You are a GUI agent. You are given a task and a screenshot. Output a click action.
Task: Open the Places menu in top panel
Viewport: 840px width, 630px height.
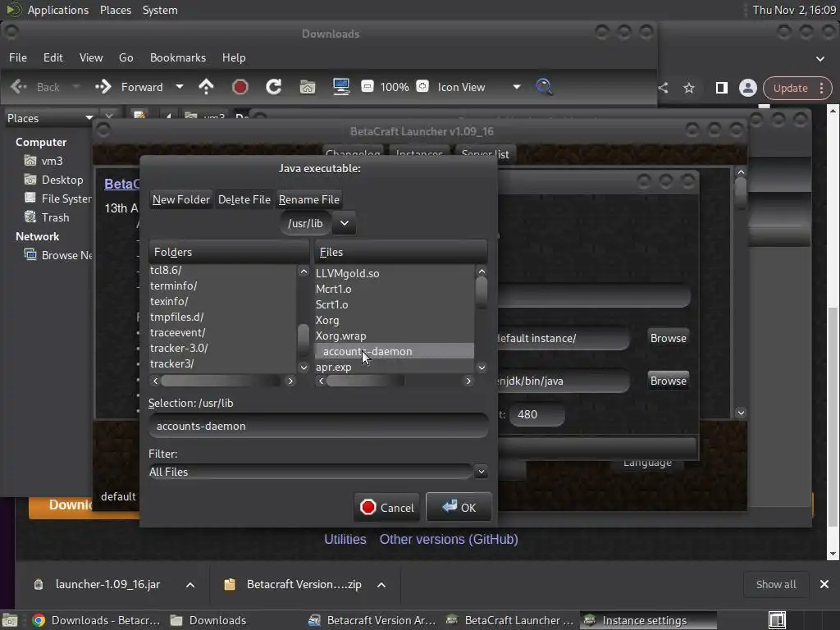click(x=116, y=10)
